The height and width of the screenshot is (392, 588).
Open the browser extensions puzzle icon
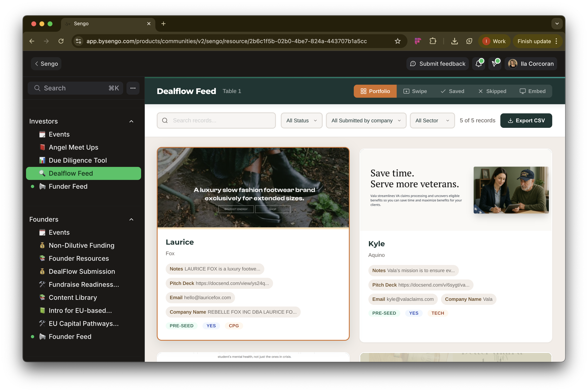point(433,41)
